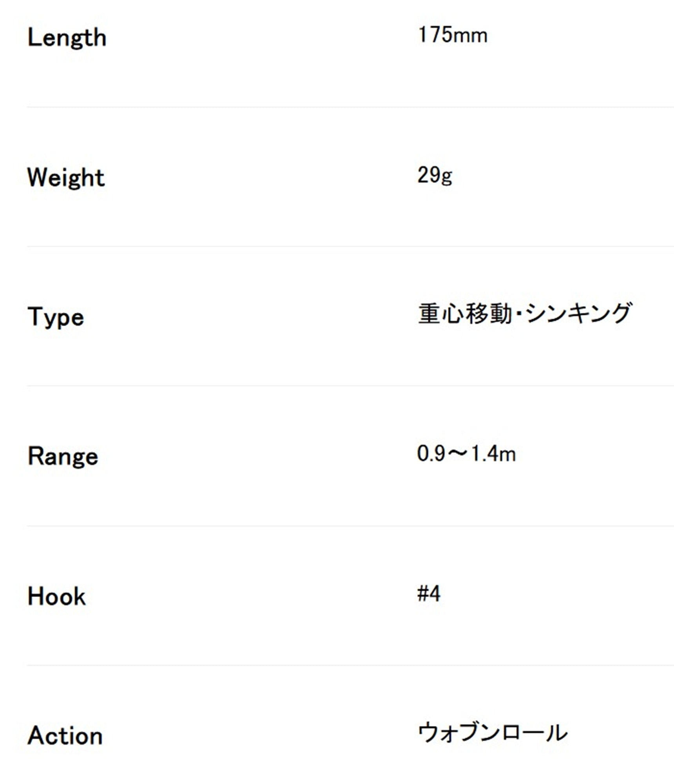Select the 0.9～1.4m range value

467,454
